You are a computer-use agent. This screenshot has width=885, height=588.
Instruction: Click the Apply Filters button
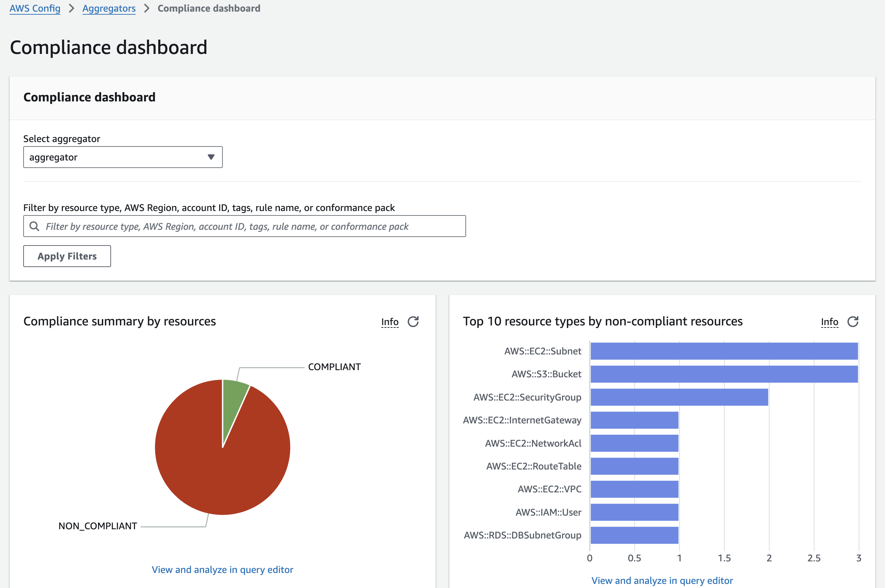(x=67, y=256)
